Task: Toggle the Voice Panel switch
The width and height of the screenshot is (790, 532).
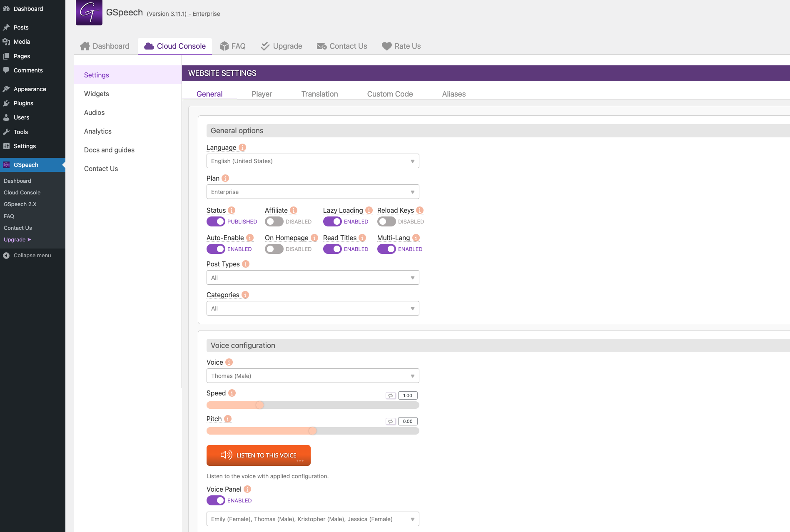Action: (x=216, y=500)
